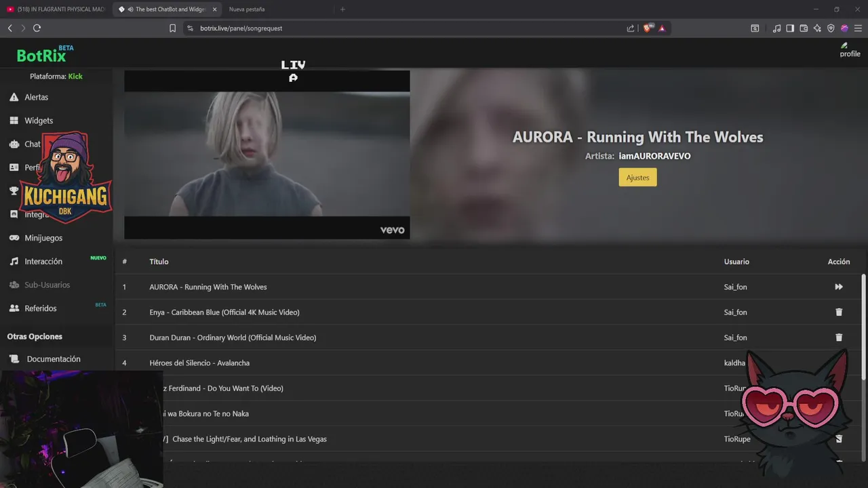This screenshot has height=488, width=868.
Task: Open the Interacción sidebar section
Action: pos(43,262)
